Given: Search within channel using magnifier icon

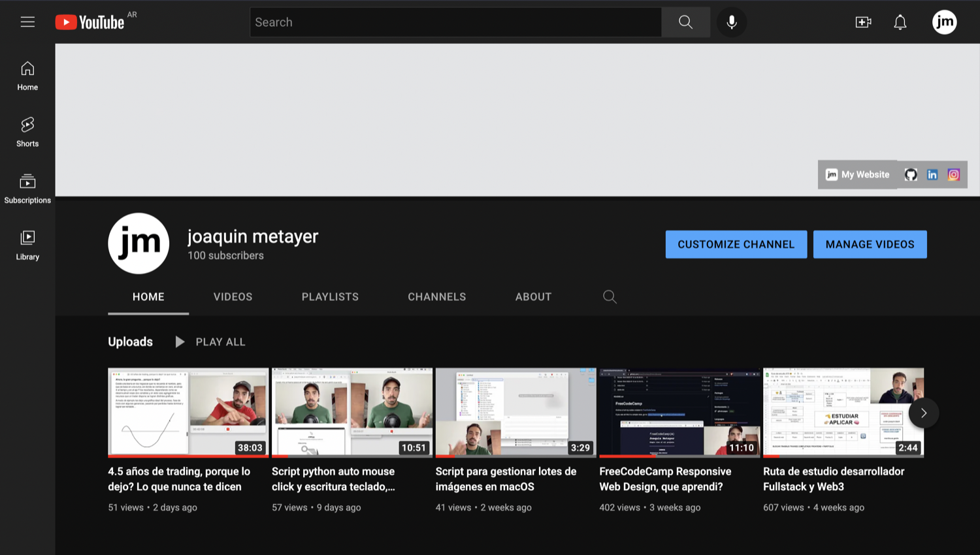Looking at the screenshot, I should pos(610,297).
